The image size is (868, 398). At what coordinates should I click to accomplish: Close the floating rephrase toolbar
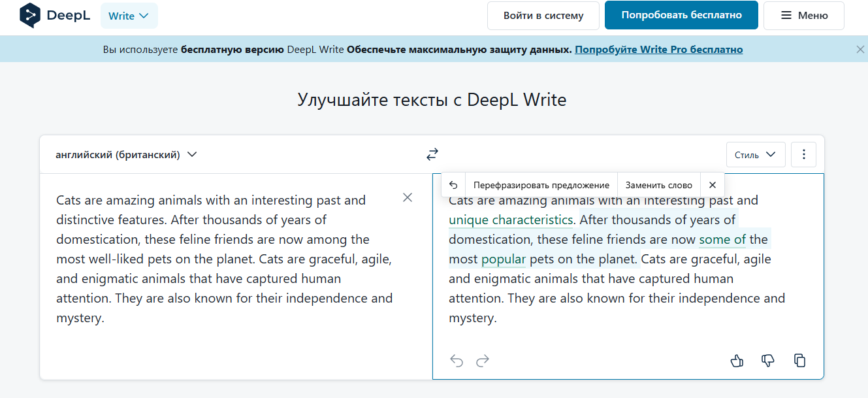click(x=713, y=185)
